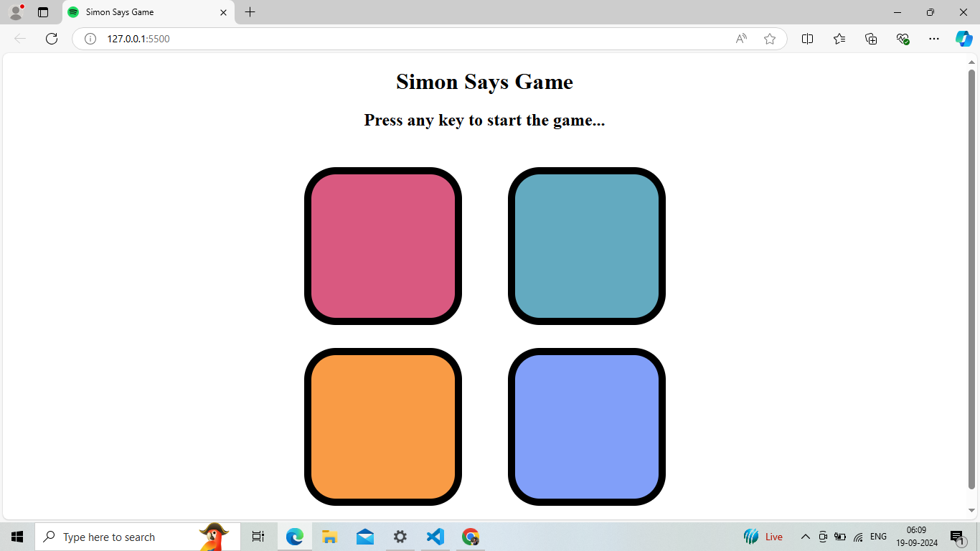Open the Mail app from the taskbar
Screen dimensions: 980x551
click(364, 536)
